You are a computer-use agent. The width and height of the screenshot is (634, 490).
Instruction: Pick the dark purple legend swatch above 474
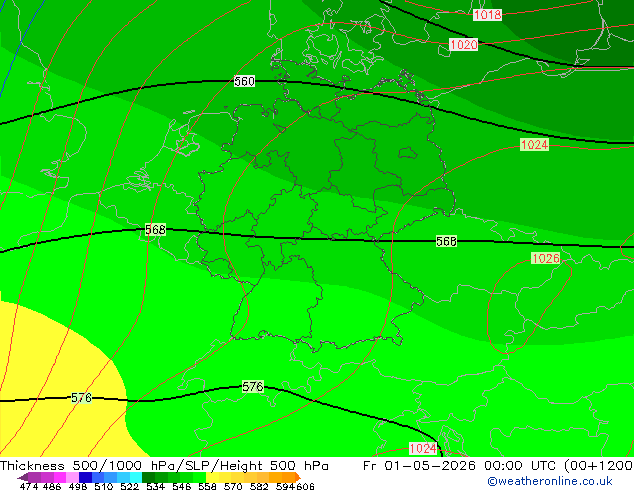35,477
